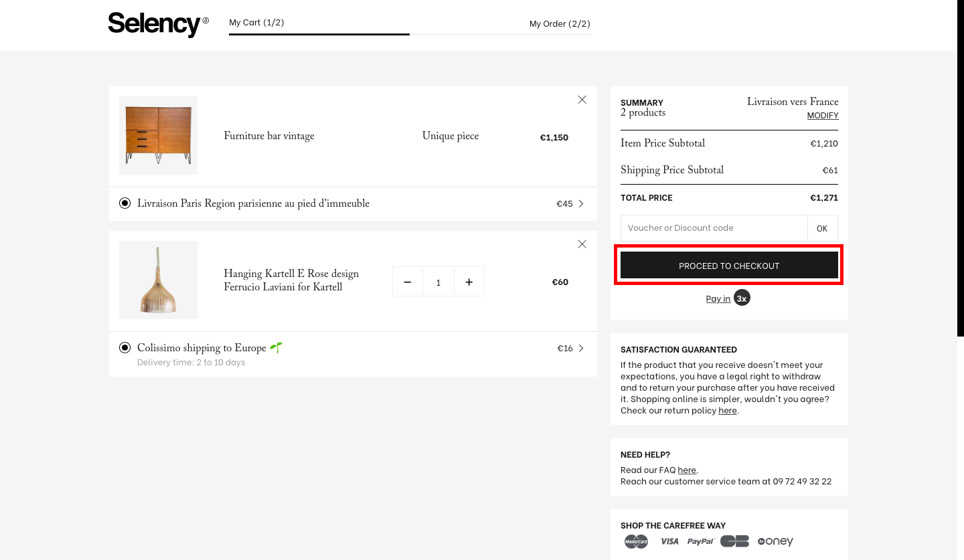Click the €1,150 item price
964x560 pixels.
click(x=554, y=137)
